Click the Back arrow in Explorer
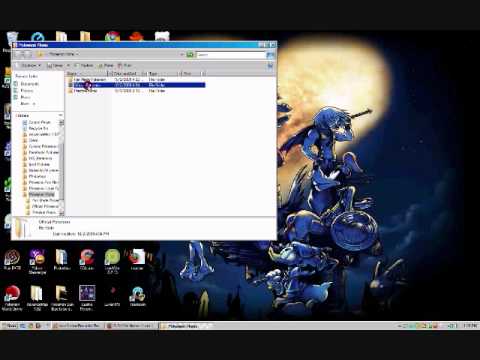This screenshot has width=480, height=360. tap(19, 54)
